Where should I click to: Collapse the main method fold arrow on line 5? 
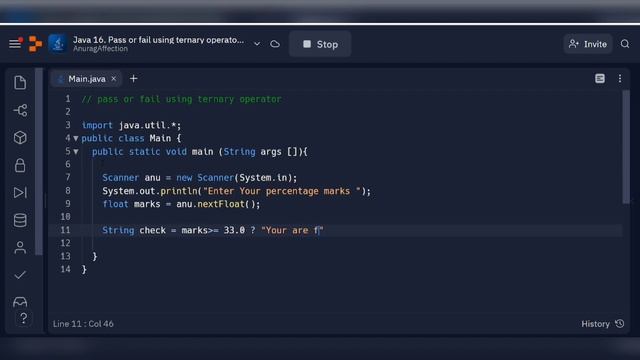pyautogui.click(x=76, y=152)
